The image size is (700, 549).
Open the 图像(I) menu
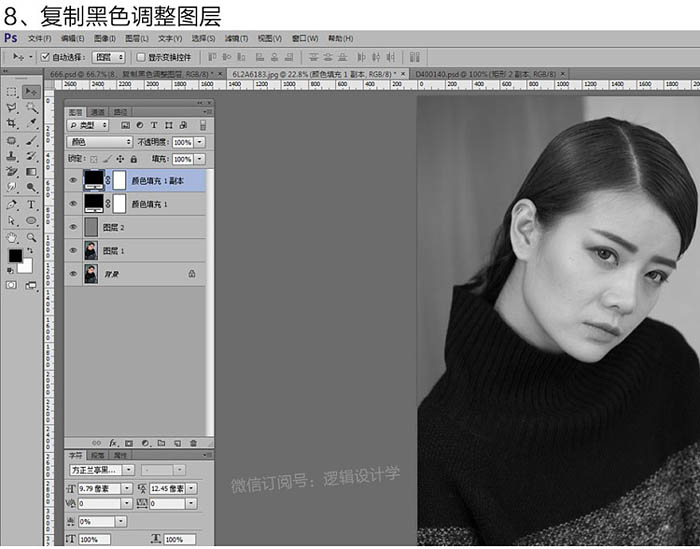pos(104,38)
